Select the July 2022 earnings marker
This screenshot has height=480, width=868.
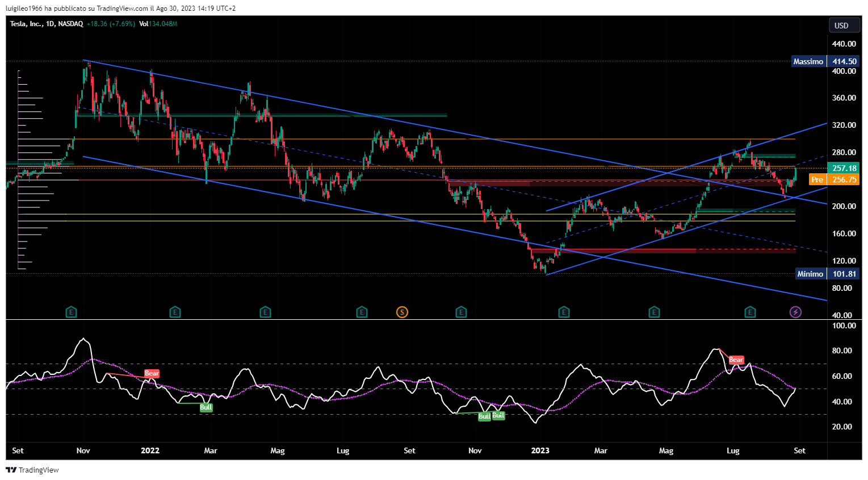(362, 312)
